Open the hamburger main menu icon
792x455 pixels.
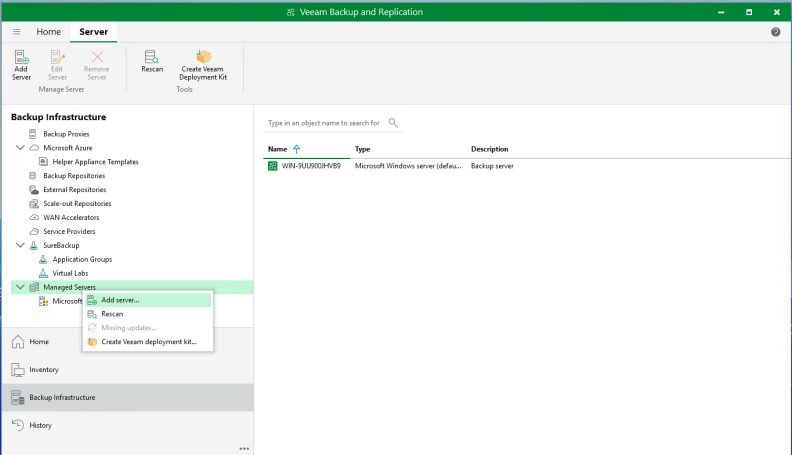(17, 32)
